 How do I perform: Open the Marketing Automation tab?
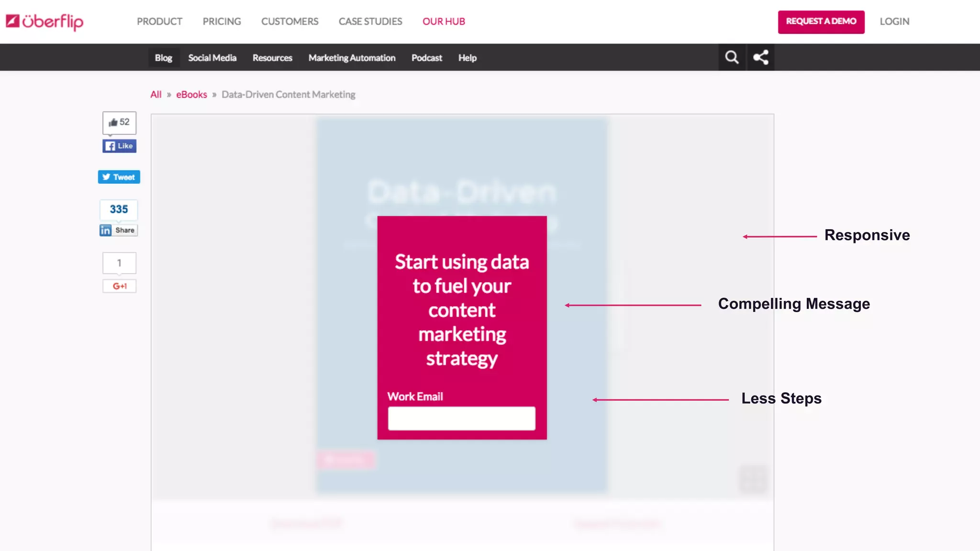point(352,58)
